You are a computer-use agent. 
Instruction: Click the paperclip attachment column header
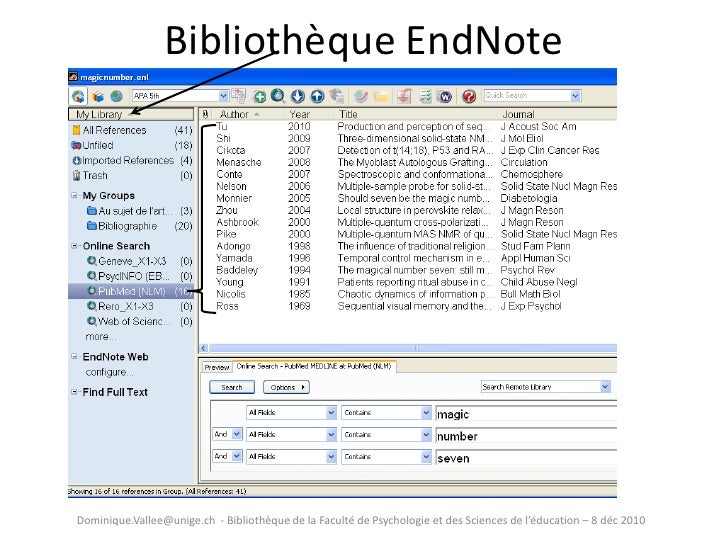pos(205,114)
